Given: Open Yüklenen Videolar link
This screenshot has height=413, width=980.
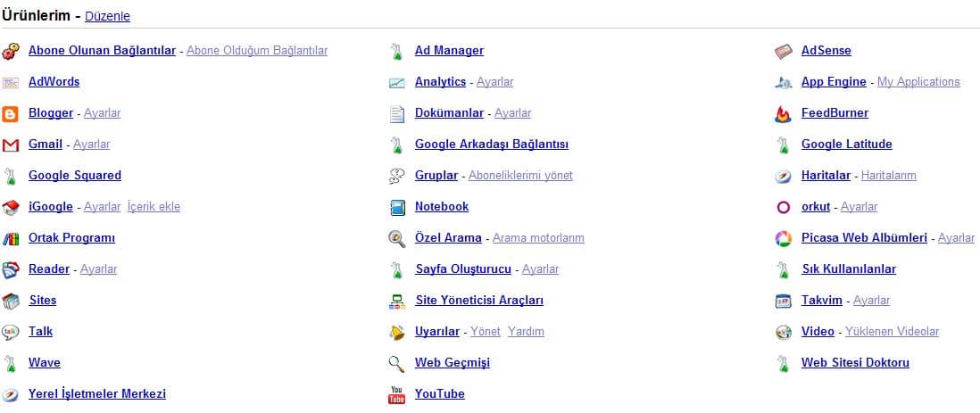Looking at the screenshot, I should click(x=892, y=332).
